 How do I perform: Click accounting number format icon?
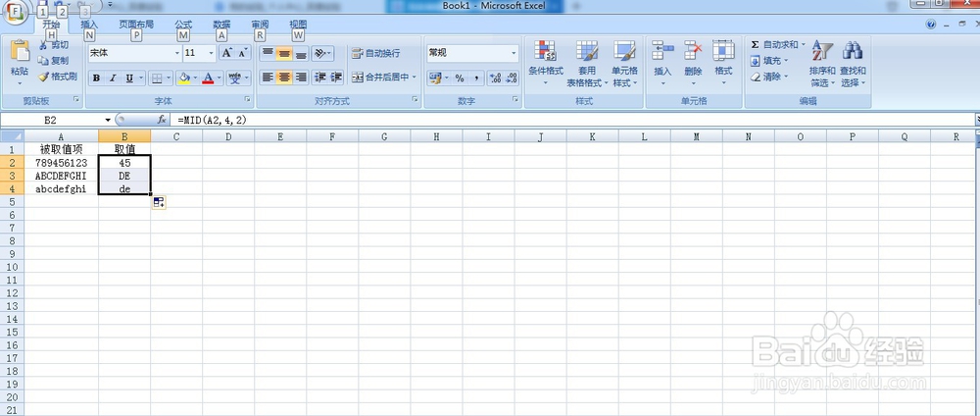(435, 78)
